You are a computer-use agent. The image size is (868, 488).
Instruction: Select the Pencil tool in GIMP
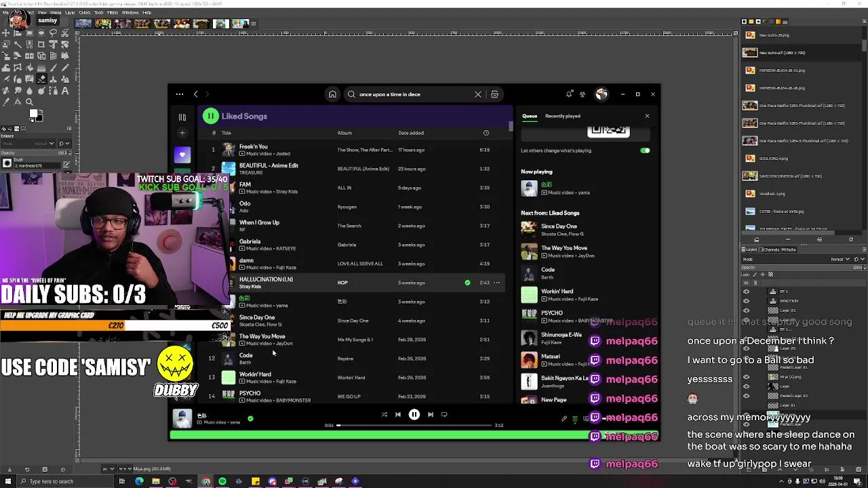(x=64, y=67)
